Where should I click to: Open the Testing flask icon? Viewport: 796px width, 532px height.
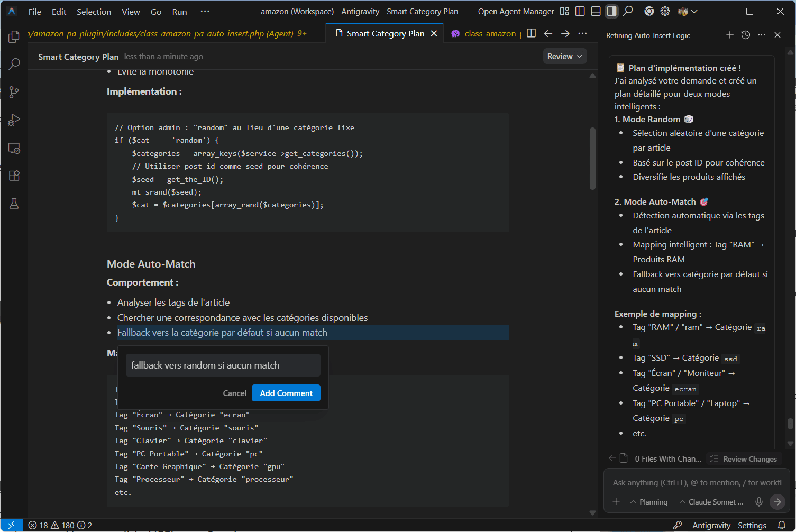(x=14, y=204)
